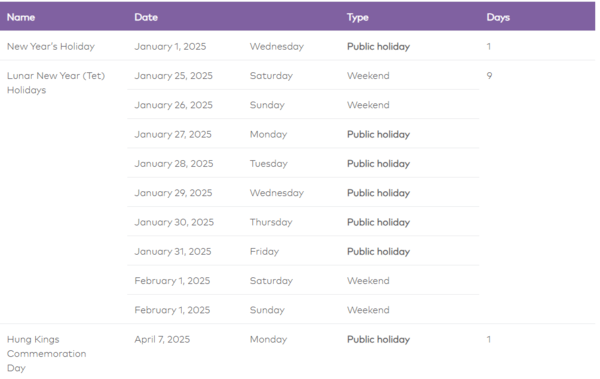This screenshot has width=600, height=379.
Task: Click Wednesday in the January 1 row
Action: coord(276,46)
